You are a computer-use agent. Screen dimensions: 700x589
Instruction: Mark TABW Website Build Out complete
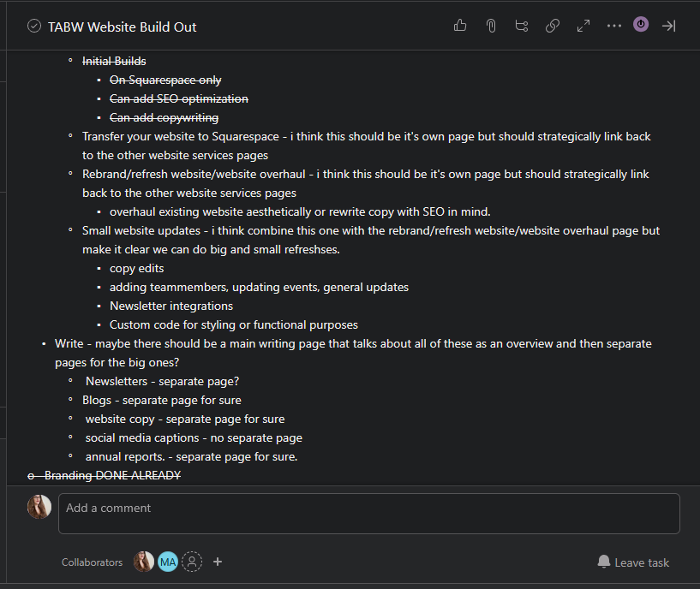(x=34, y=27)
